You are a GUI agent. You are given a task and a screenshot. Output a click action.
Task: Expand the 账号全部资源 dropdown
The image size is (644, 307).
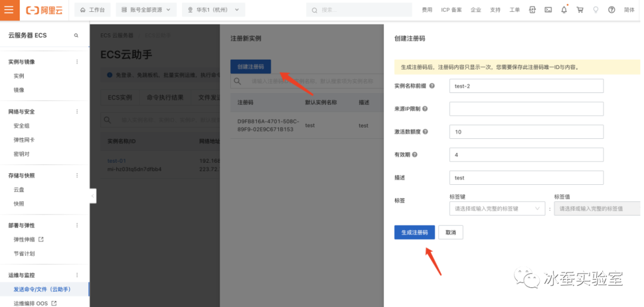[146, 10]
